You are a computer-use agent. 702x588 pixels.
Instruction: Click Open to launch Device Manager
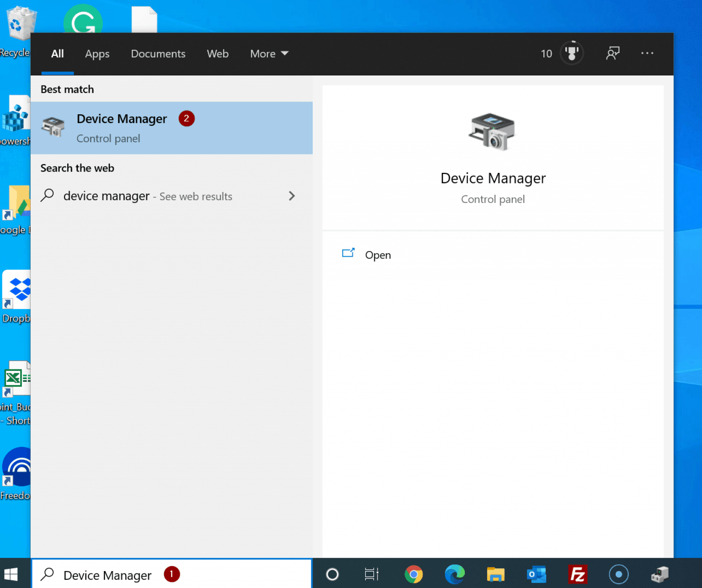(x=378, y=255)
